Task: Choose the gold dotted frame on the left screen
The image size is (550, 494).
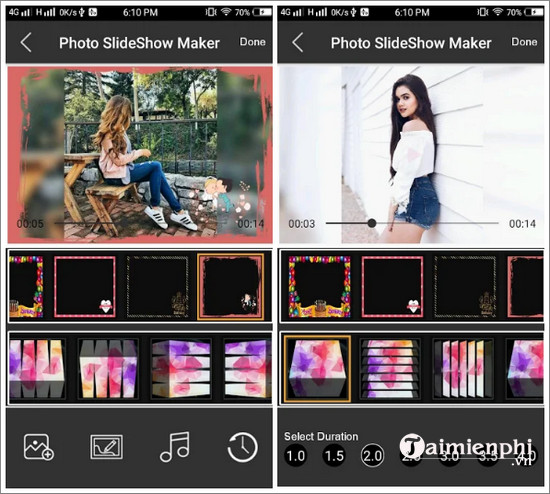Action: 158,287
